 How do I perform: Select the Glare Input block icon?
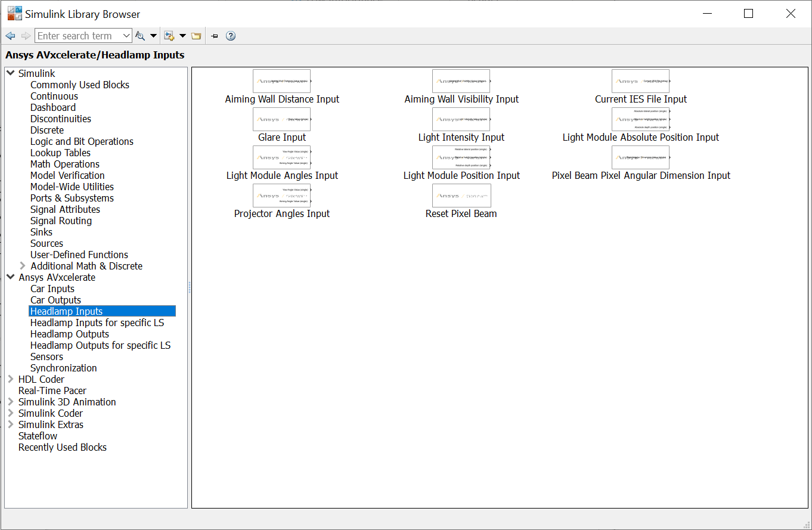[x=282, y=119]
